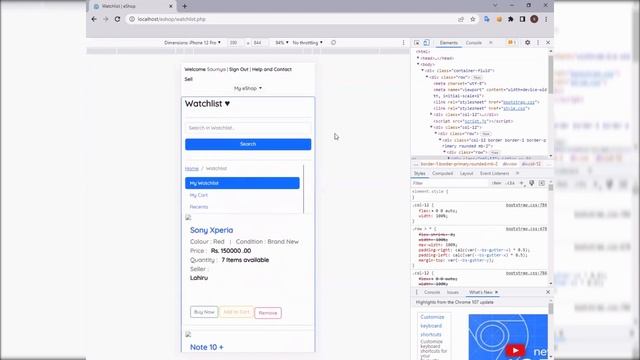Open the script.js link in Elements tree

point(475,121)
